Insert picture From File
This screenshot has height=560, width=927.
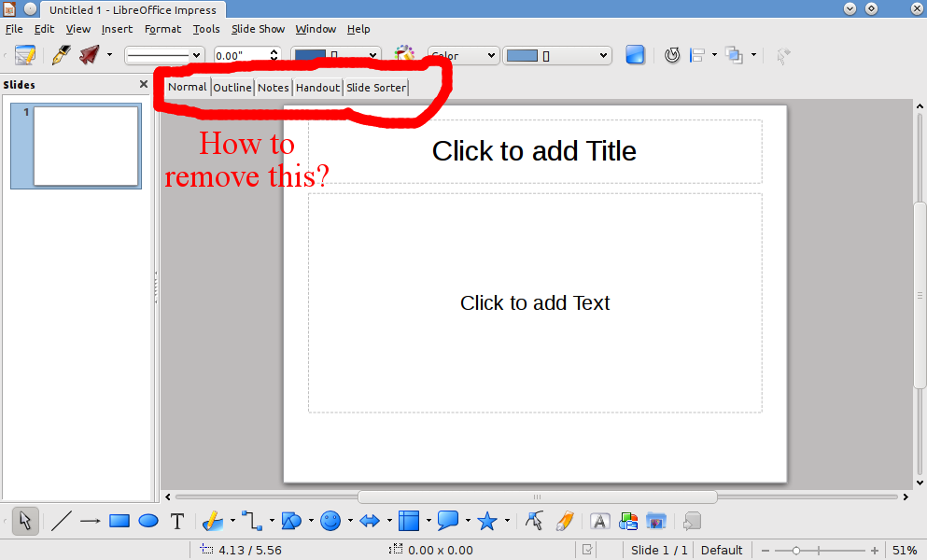tap(628, 521)
